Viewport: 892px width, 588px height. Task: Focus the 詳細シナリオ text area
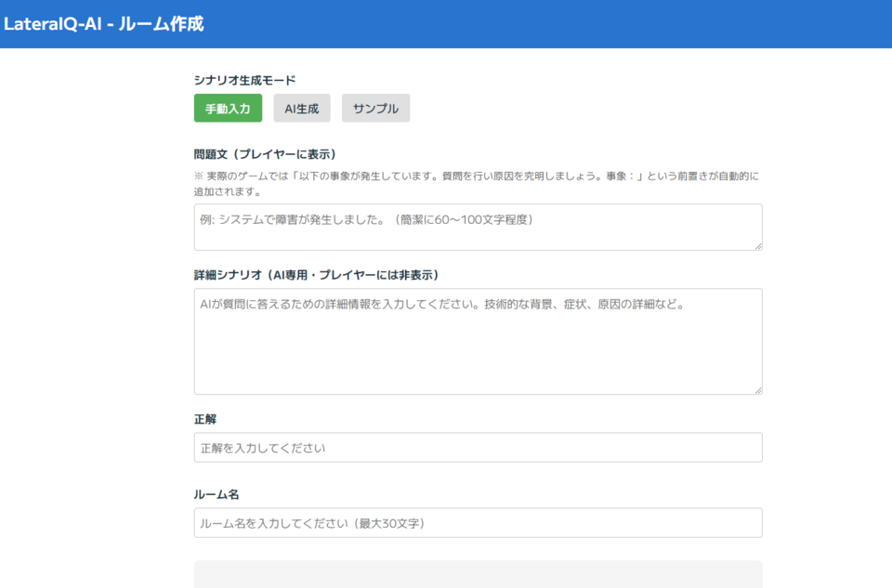(478, 341)
